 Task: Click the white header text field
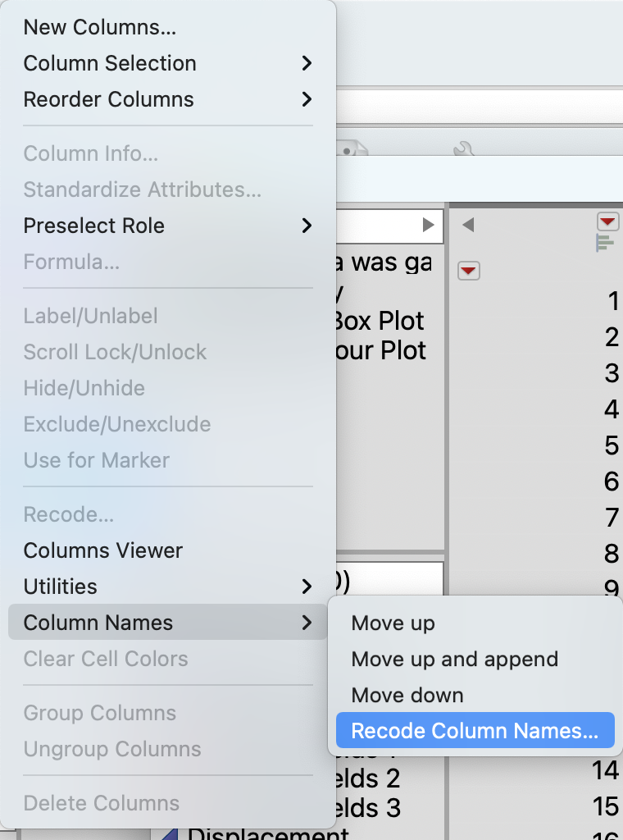(385, 226)
